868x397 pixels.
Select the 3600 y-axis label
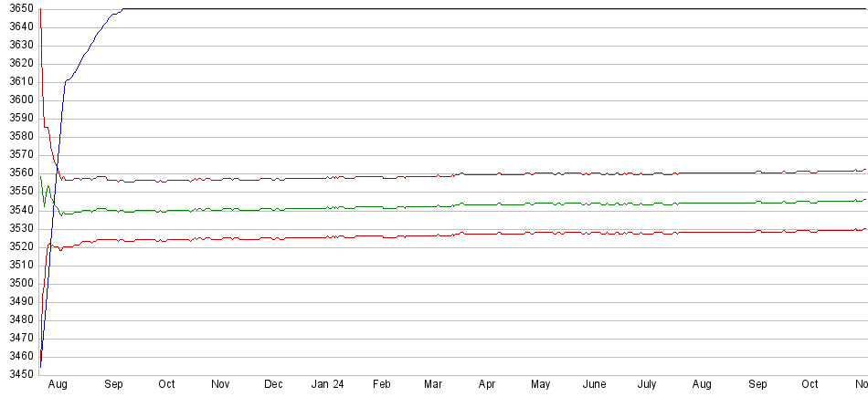(17, 99)
